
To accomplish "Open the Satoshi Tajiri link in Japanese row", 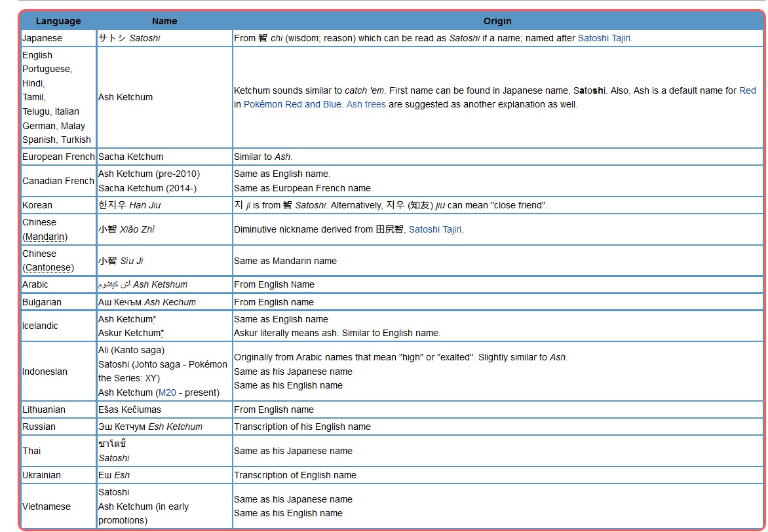I will point(605,38).
